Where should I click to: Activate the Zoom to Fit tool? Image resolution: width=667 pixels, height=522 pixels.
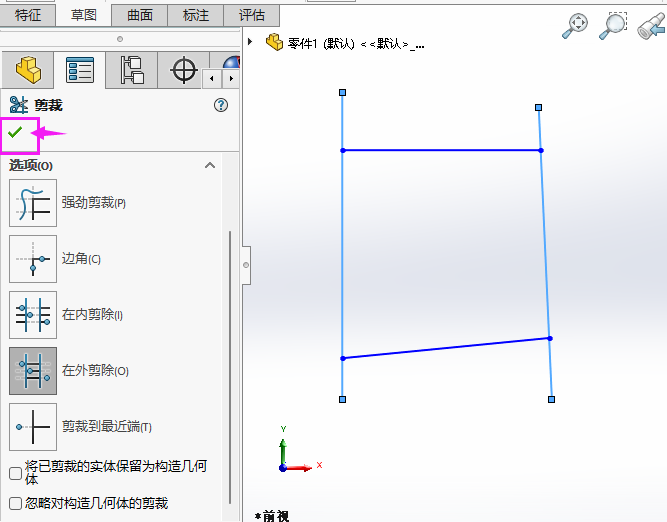(575, 26)
